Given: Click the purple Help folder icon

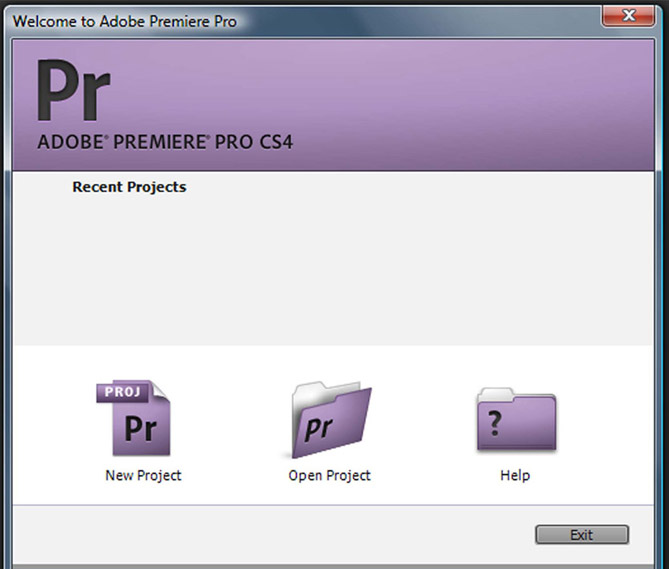Looking at the screenshot, I should tap(515, 422).
